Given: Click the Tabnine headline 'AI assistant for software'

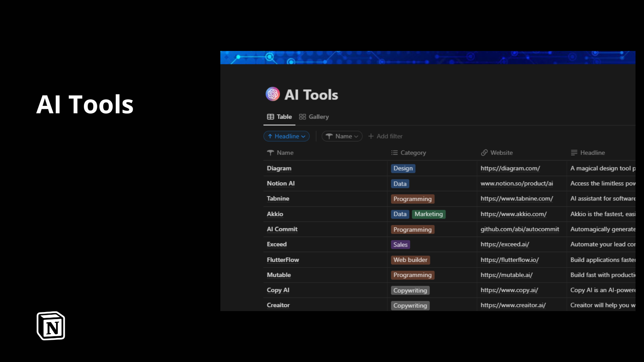Looking at the screenshot, I should 603,198.
